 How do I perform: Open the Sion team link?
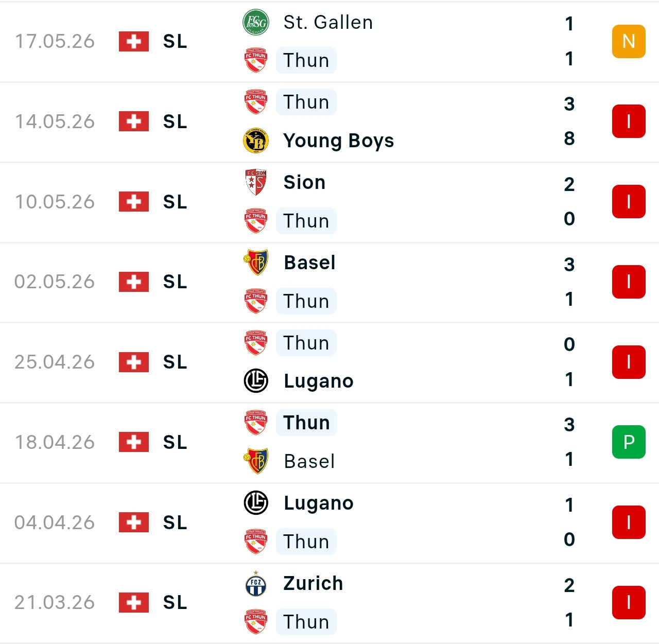coord(304,182)
